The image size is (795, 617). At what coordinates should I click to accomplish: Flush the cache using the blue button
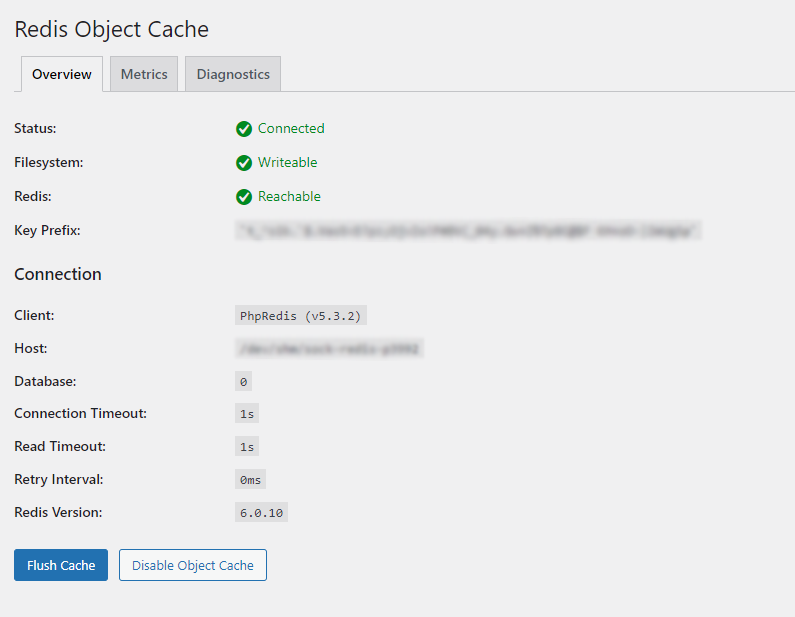point(61,565)
